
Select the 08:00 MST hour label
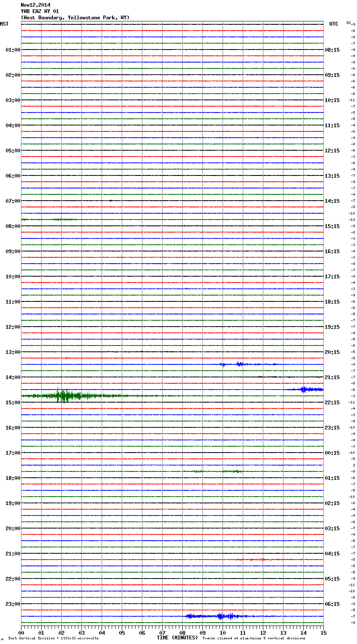(x=13, y=226)
